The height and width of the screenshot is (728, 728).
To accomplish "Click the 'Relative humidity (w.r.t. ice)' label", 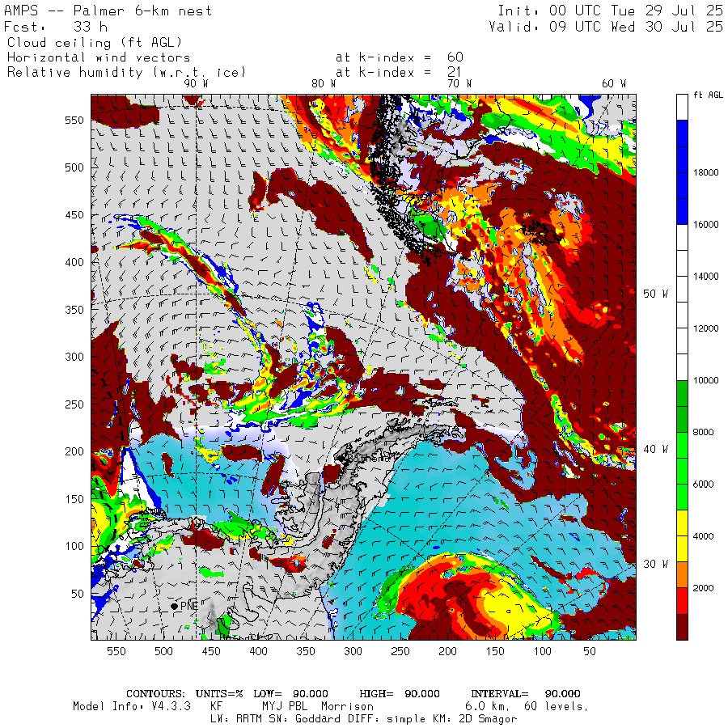I will pyautogui.click(x=126, y=73).
